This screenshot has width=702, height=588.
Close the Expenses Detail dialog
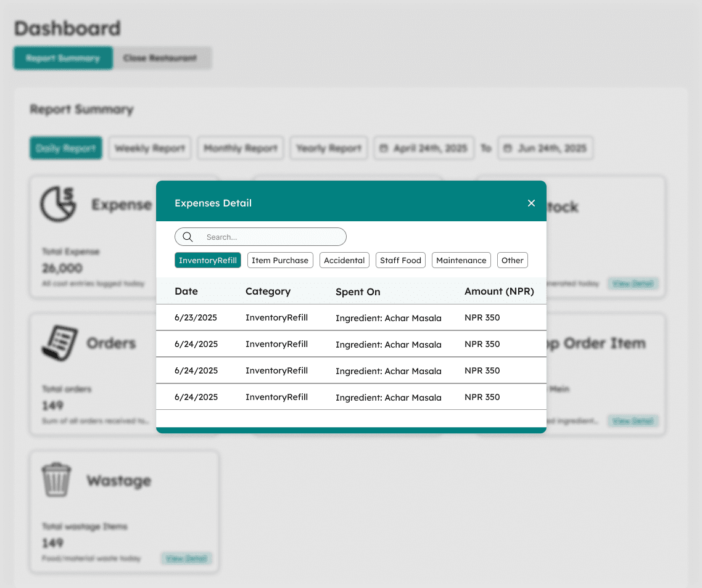[531, 203]
